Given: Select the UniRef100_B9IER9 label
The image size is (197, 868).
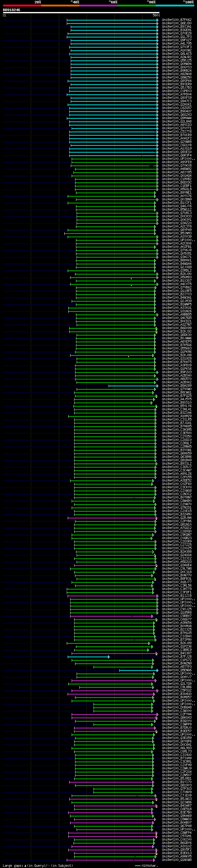Looking at the screenshot, I should click(177, 84).
